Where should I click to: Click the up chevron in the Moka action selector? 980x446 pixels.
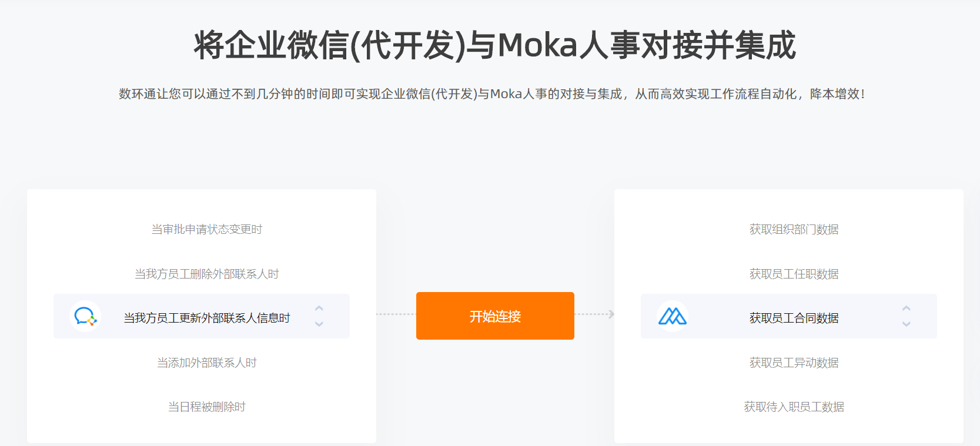(x=907, y=308)
